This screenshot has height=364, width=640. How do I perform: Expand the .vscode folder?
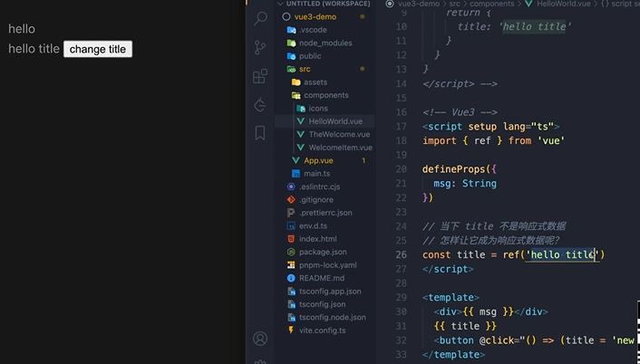tap(313, 30)
